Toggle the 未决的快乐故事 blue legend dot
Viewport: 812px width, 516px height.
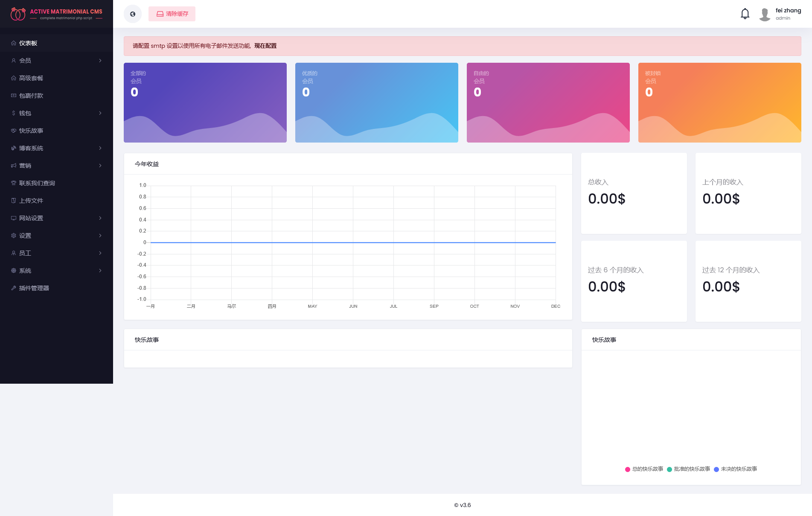[x=716, y=469]
